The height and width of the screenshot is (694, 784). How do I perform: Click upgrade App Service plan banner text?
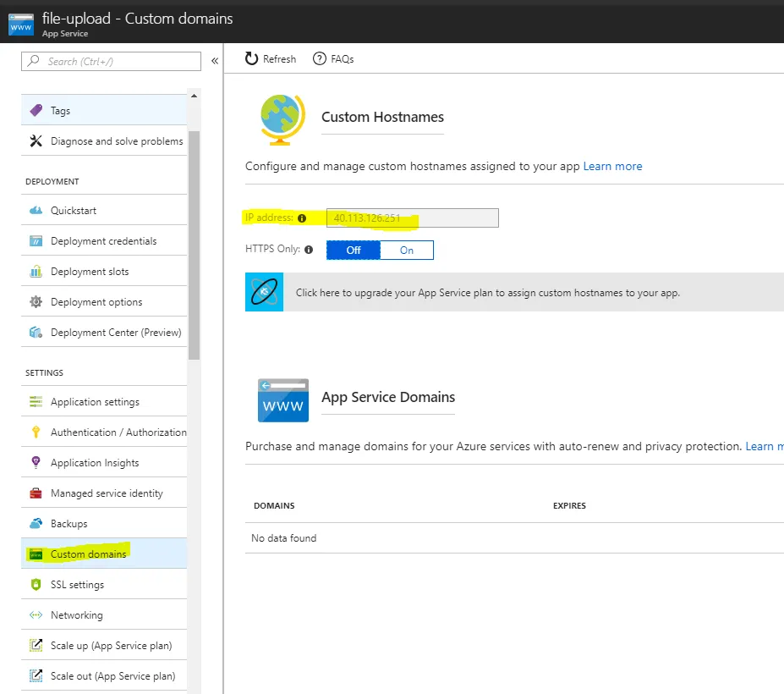487,293
